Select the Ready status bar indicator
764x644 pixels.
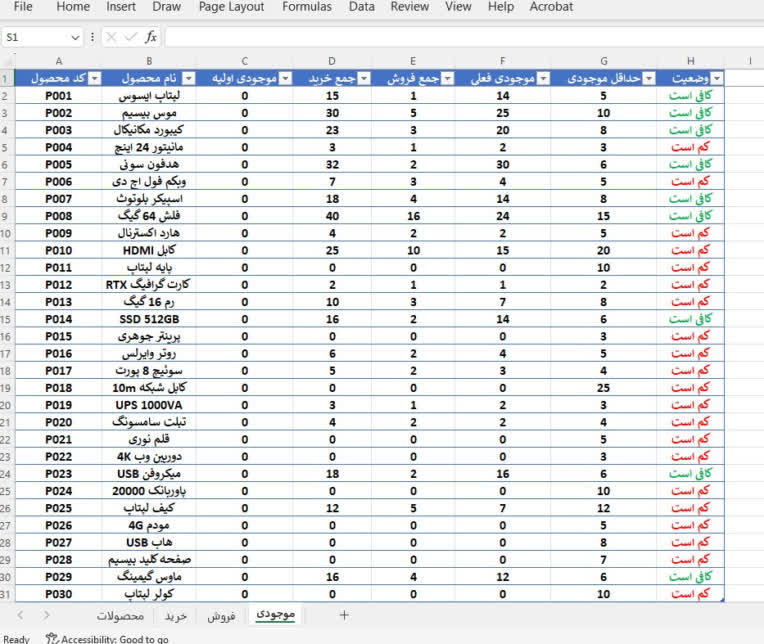[x=16, y=639]
